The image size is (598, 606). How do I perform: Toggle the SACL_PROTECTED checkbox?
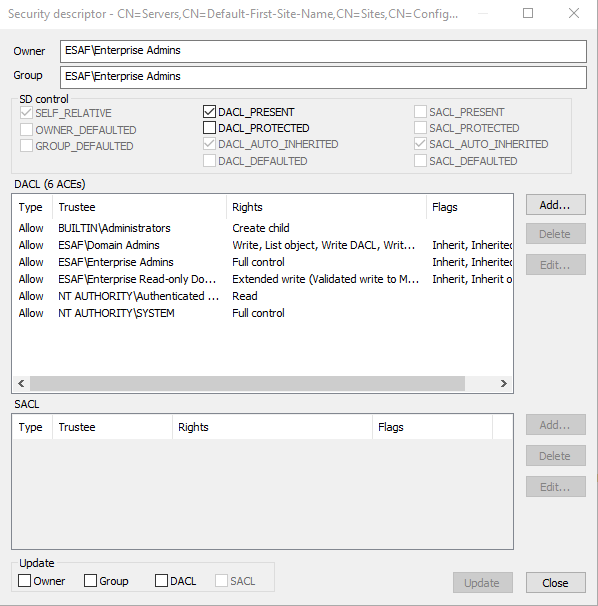click(x=420, y=128)
